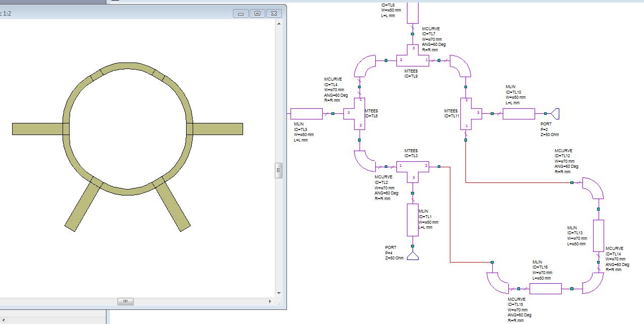Screen dimensions: 644x324
Task: Click the layout vertical scrollbar down arrow
Action: coord(278,293)
